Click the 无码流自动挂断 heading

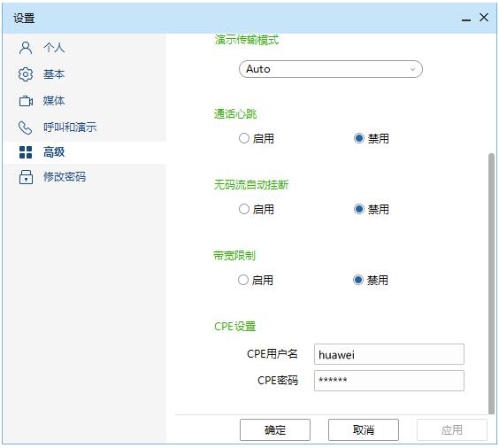[x=251, y=185]
